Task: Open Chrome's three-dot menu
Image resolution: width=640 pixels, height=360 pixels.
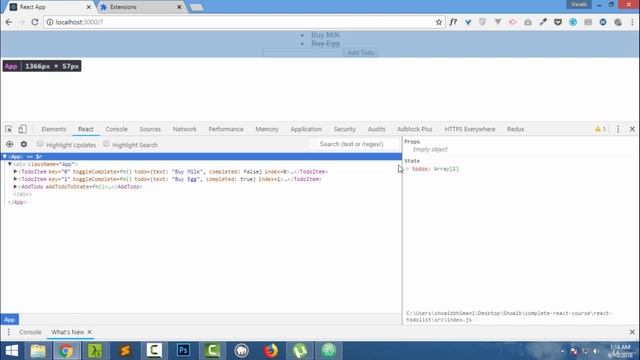Action: 632,22
